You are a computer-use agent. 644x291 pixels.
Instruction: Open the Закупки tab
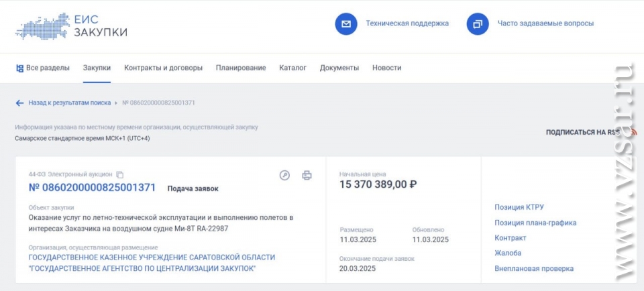[97, 68]
